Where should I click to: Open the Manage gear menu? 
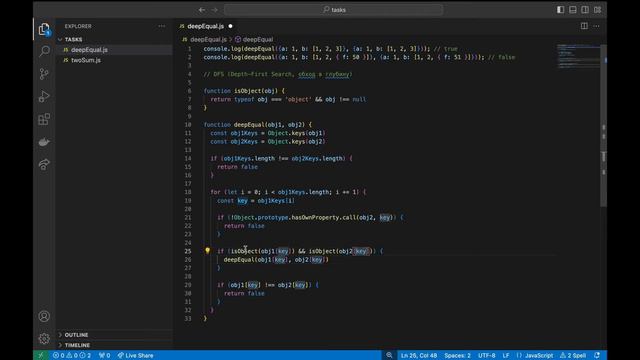[44, 338]
